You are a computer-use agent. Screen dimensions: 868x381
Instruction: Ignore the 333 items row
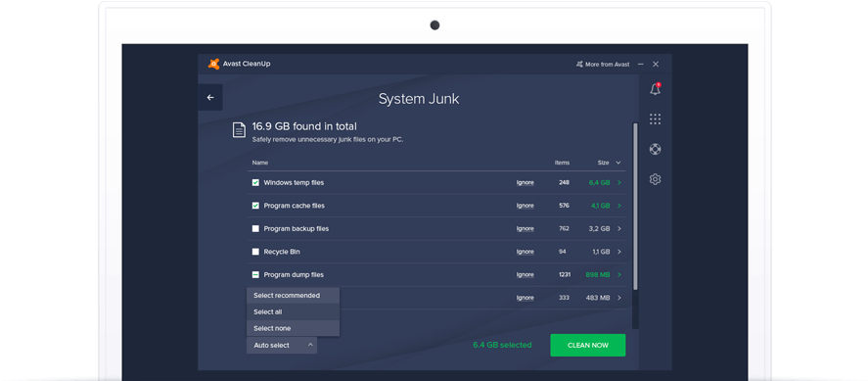pyautogui.click(x=525, y=298)
